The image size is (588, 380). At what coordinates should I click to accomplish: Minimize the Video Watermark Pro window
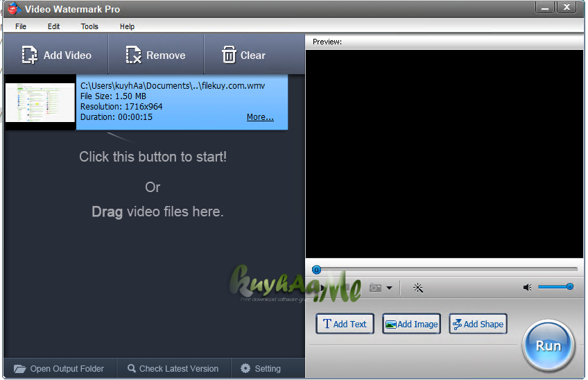point(544,7)
